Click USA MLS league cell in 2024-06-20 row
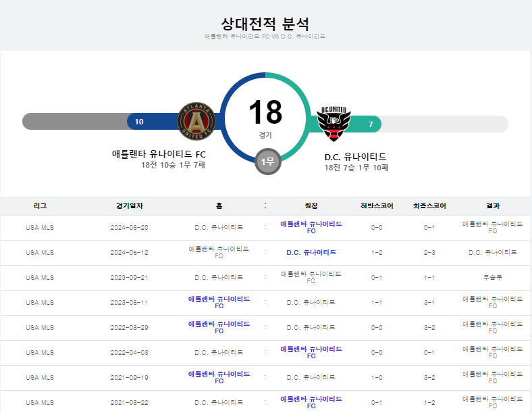The width and height of the screenshot is (532, 413). pos(40,228)
